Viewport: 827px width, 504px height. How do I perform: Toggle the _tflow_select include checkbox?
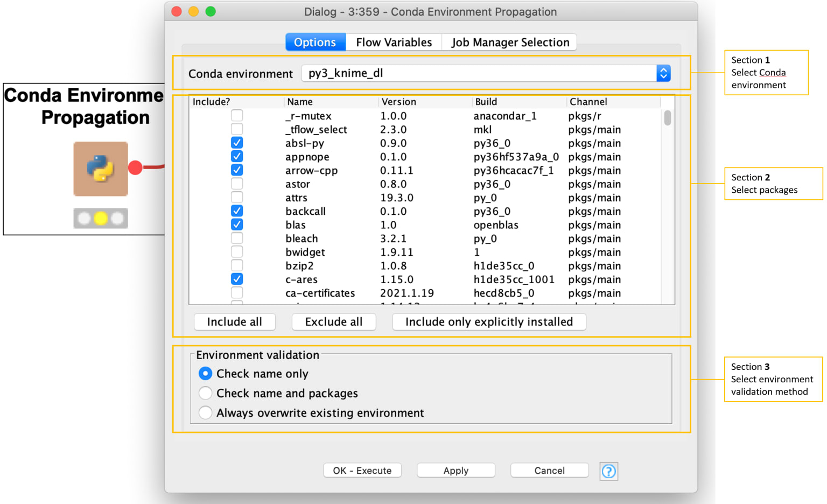point(237,129)
